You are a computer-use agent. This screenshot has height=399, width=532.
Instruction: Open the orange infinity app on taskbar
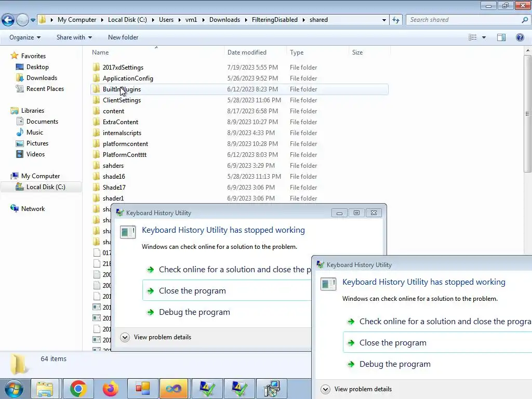point(174,389)
